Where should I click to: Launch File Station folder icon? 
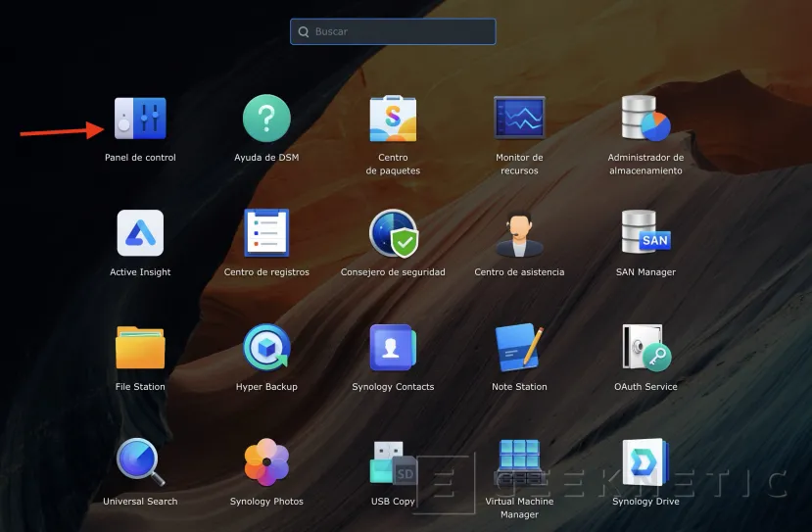(x=140, y=348)
